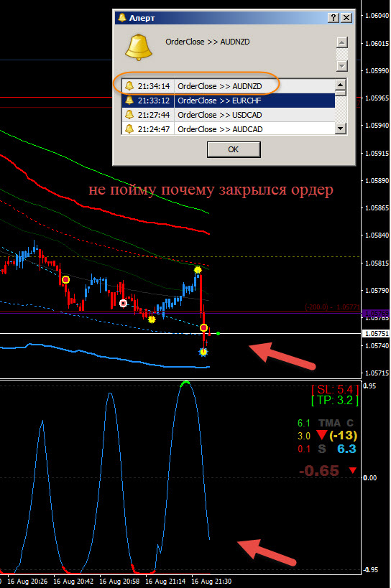391x588 pixels.
Task: Click down arrow of the alert list scrollbar
Action: pyautogui.click(x=341, y=129)
